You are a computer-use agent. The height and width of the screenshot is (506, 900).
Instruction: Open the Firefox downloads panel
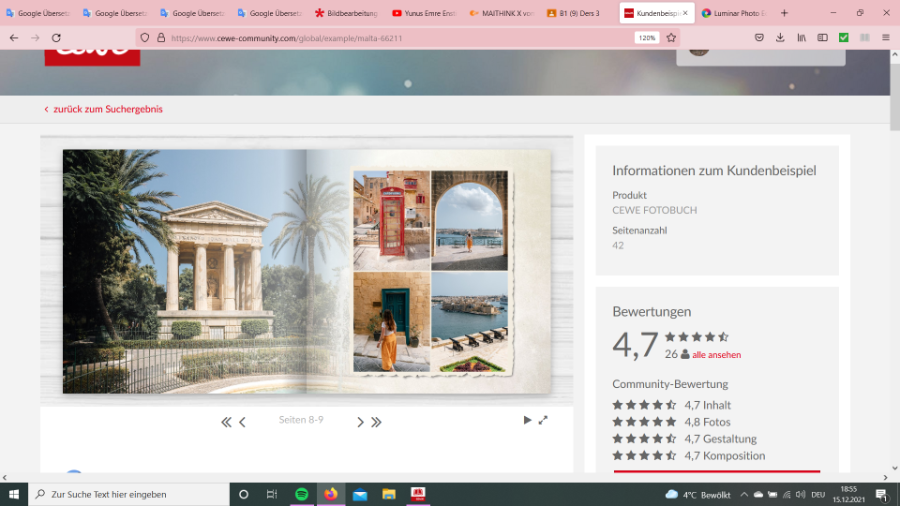780,38
